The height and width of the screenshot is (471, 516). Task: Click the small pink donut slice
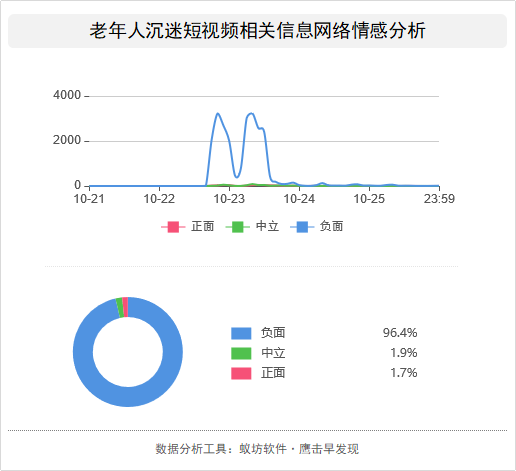(x=125, y=307)
